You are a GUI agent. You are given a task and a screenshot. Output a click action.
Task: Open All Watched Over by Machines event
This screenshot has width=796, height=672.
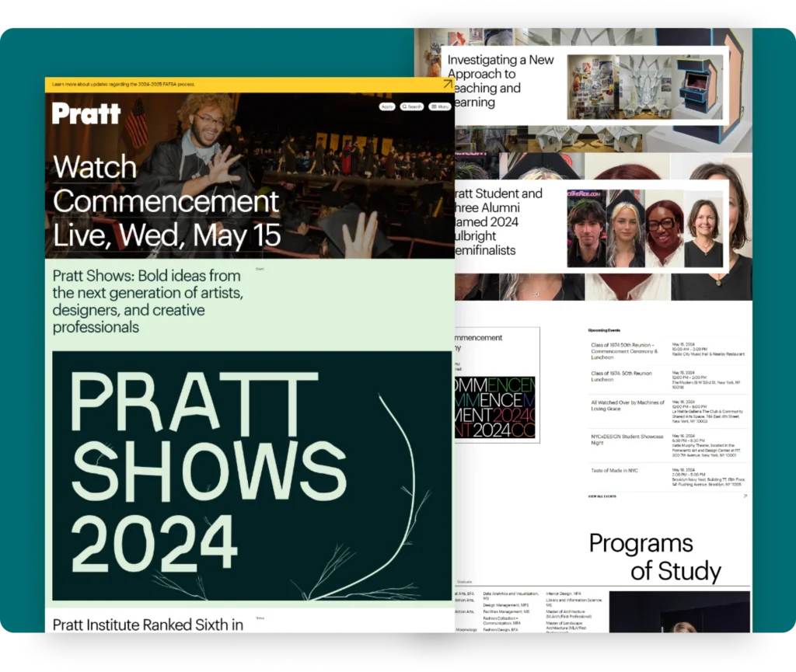point(627,406)
